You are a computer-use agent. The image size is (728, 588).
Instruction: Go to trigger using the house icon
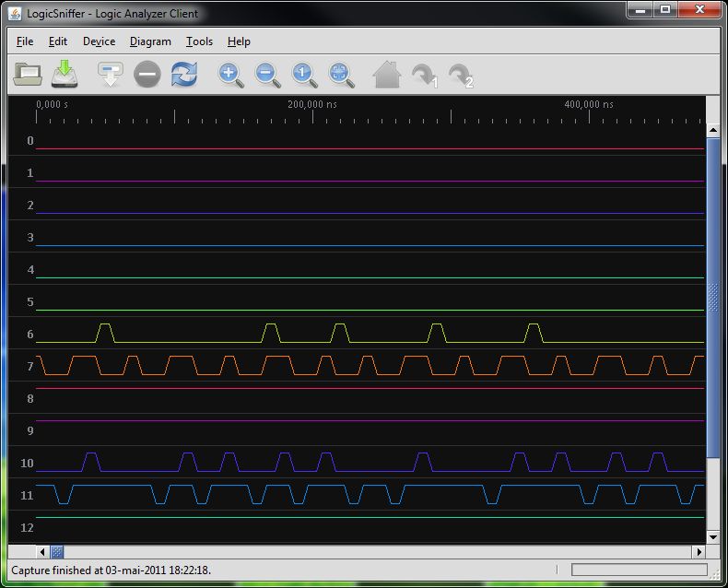coord(386,74)
